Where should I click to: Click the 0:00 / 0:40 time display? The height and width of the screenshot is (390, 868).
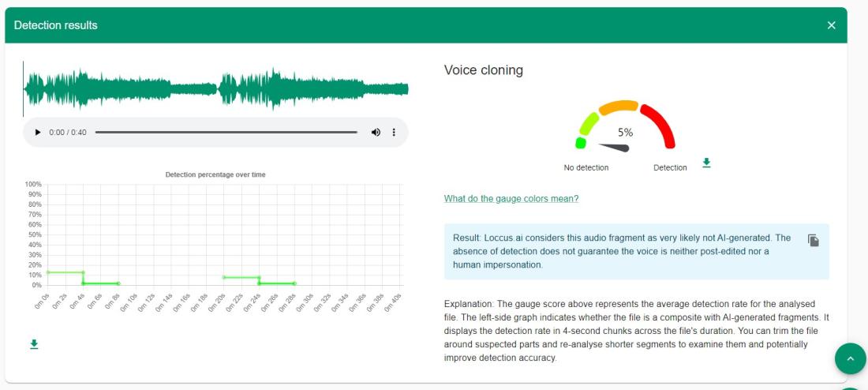pyautogui.click(x=68, y=132)
